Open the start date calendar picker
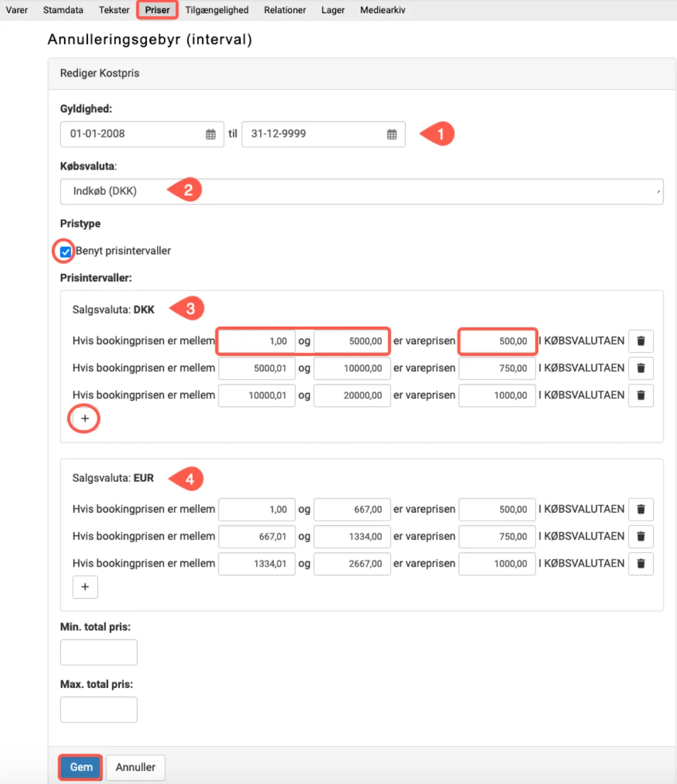Image resolution: width=677 pixels, height=784 pixels. coord(210,134)
